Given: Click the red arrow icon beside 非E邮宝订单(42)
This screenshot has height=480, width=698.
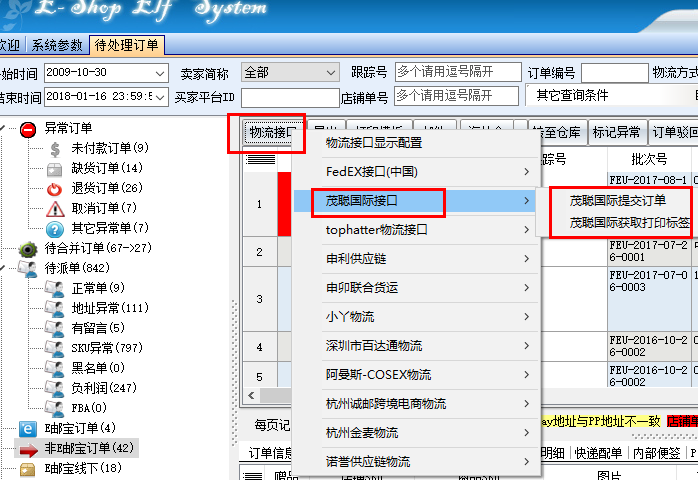Looking at the screenshot, I should point(28,450).
